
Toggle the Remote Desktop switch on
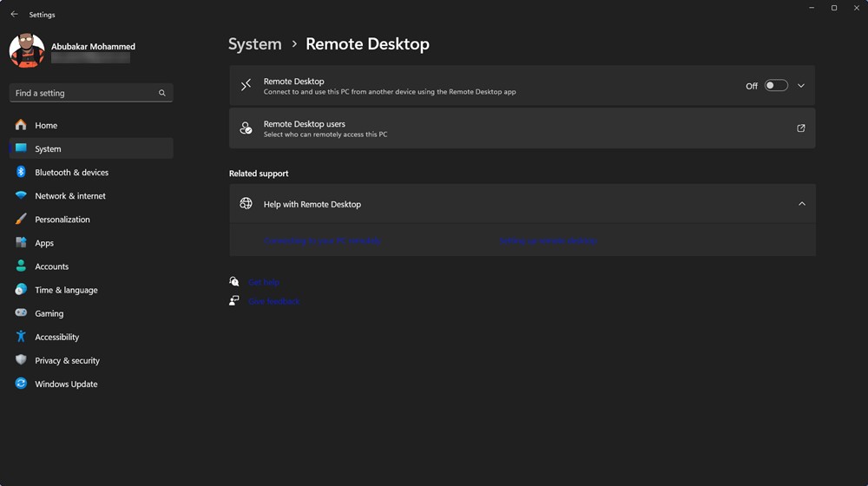pyautogui.click(x=775, y=85)
